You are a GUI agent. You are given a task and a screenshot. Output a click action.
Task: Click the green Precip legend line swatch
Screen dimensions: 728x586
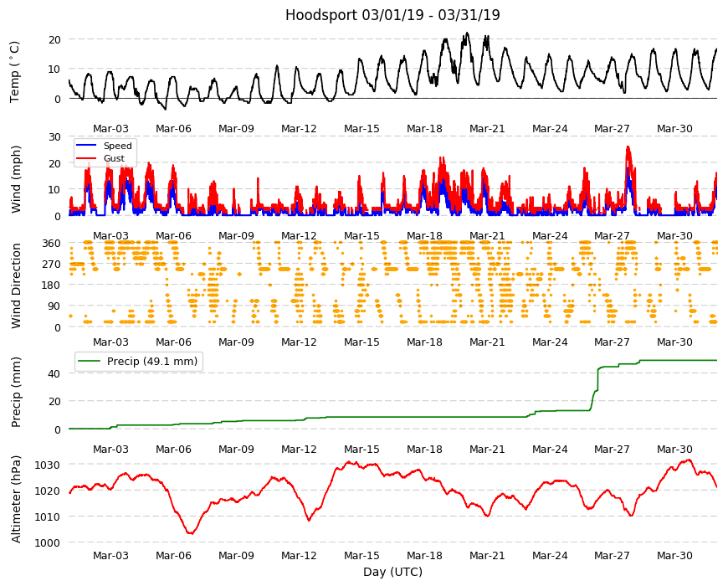89,361
